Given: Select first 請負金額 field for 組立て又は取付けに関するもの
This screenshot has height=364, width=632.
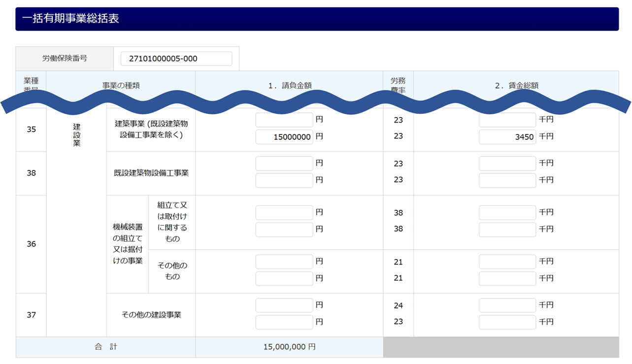Looking at the screenshot, I should click(x=284, y=213).
